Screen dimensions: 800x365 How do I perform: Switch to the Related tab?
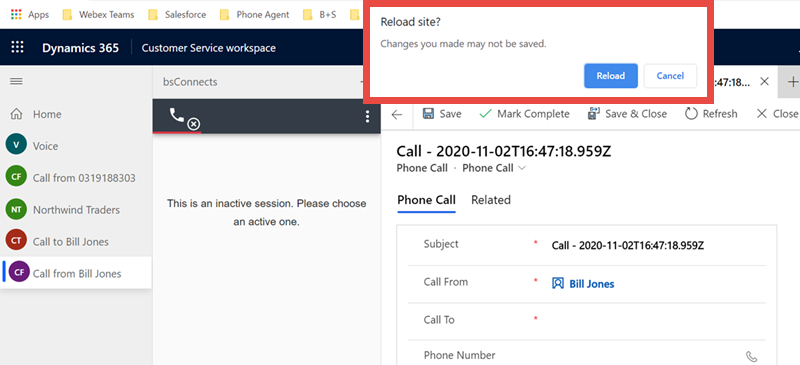pos(491,200)
